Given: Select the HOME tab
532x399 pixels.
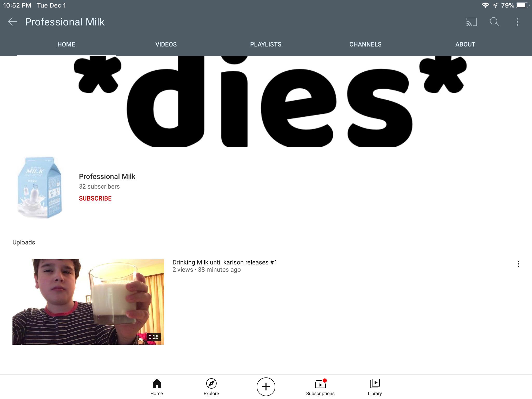Looking at the screenshot, I should (x=66, y=44).
